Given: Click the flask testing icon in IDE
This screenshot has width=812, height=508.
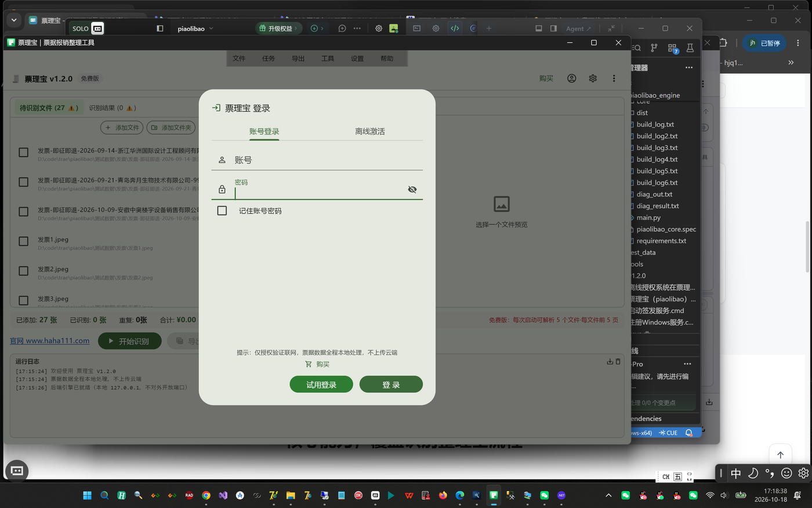Looking at the screenshot, I should pyautogui.click(x=690, y=48).
